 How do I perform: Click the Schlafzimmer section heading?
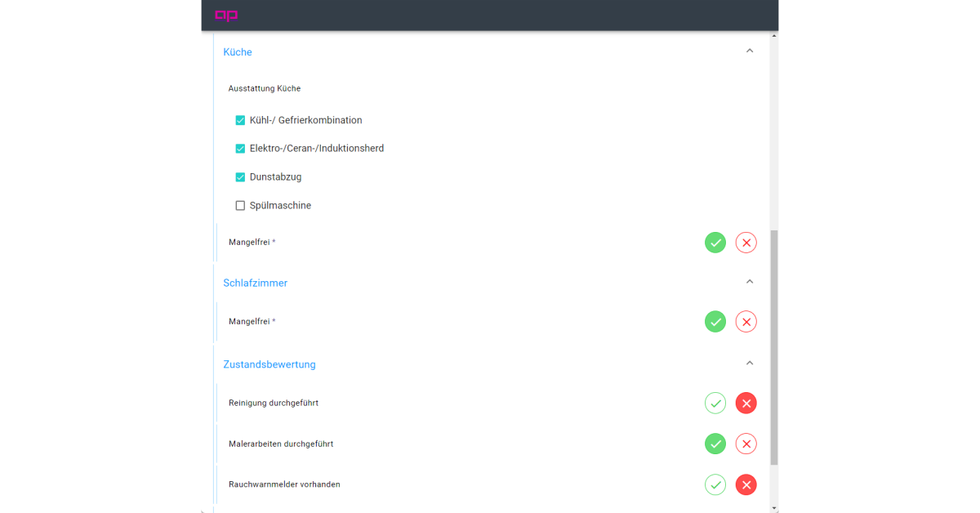click(255, 283)
